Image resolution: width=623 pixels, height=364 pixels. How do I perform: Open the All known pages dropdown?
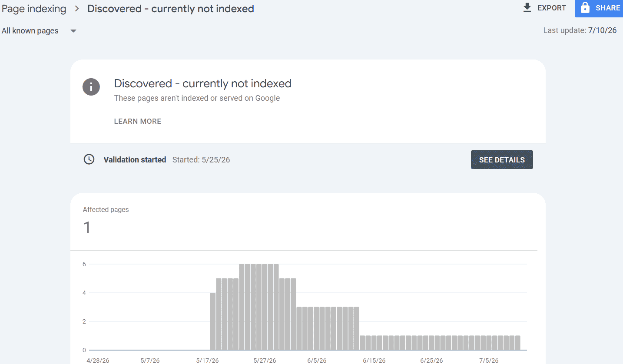coord(39,31)
